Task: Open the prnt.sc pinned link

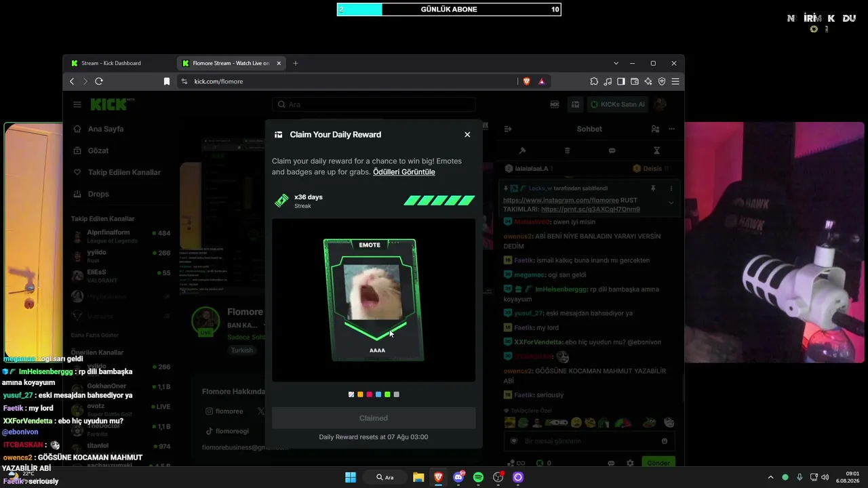Action: coord(591,209)
